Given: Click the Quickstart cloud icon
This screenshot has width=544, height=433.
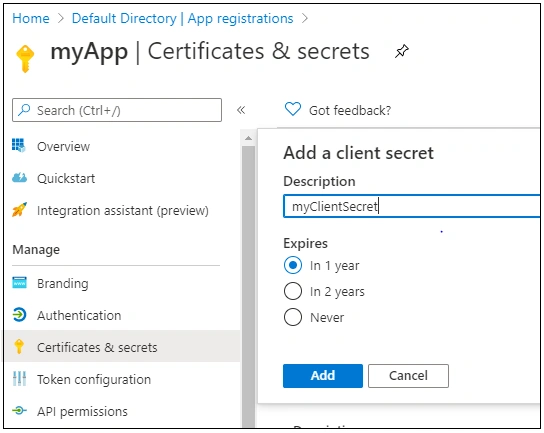Looking at the screenshot, I should 19,178.
